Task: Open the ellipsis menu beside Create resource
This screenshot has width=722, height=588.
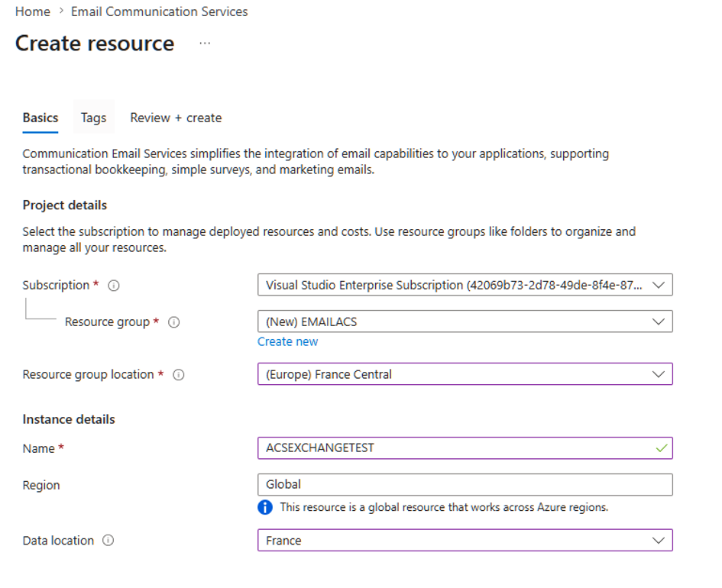Action: click(205, 44)
